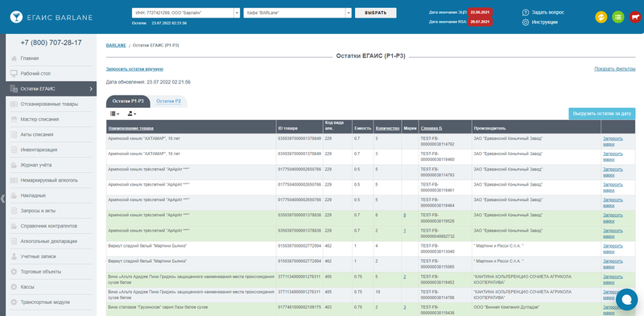The height and width of the screenshot is (316, 644).
Task: Click Выгрузить остатки за дату button
Action: [602, 113]
